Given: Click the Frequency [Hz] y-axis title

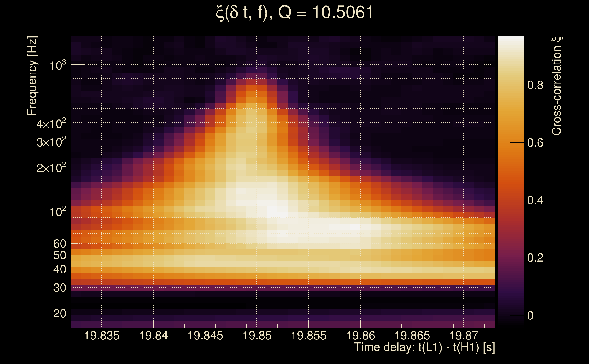Looking at the screenshot, I should click(32, 76).
